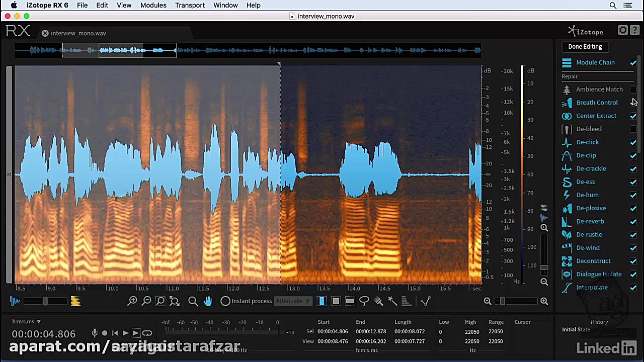Collapse the Repair module section
The height and width of the screenshot is (362, 644).
coord(570,76)
